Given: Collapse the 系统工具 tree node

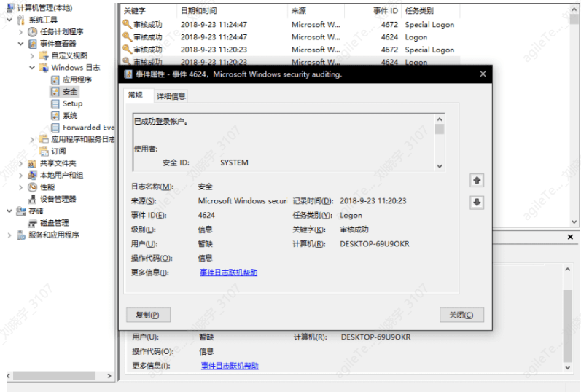Looking at the screenshot, I should (9, 20).
